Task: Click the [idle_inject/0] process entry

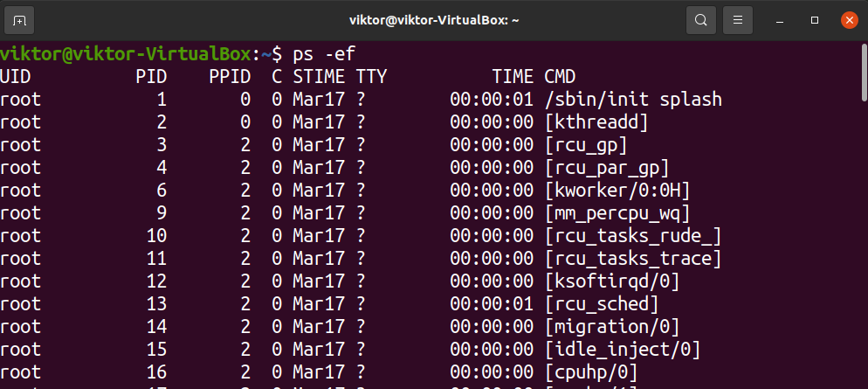Action: click(x=623, y=350)
